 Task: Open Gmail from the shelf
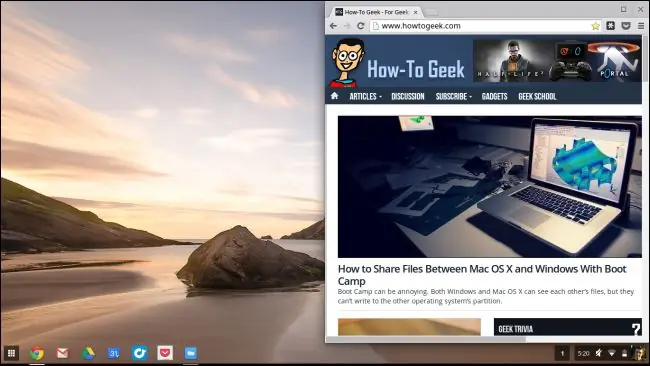coord(63,353)
